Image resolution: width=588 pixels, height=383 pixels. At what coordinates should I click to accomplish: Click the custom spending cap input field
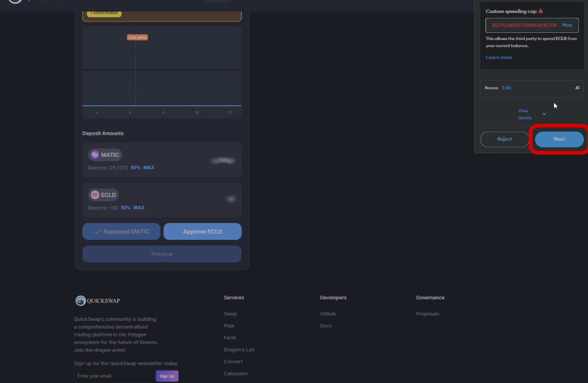pyautogui.click(x=524, y=25)
